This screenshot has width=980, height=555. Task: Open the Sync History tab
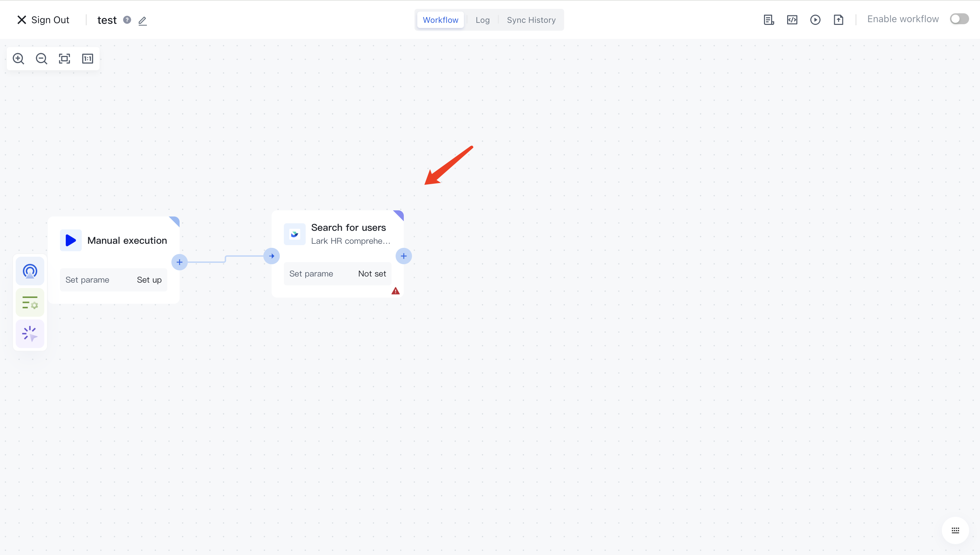point(531,20)
